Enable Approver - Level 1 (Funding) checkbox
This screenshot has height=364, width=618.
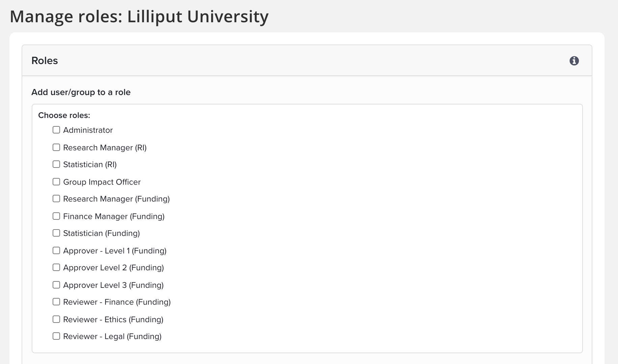tap(56, 250)
